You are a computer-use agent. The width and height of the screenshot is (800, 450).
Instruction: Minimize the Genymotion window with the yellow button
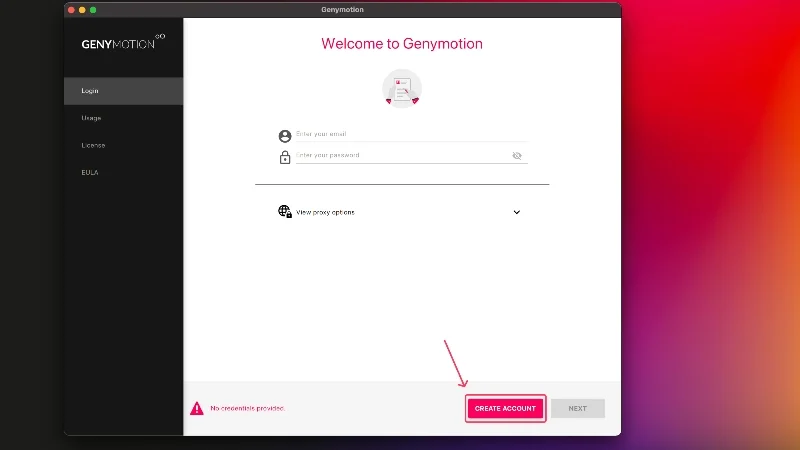[82, 9]
